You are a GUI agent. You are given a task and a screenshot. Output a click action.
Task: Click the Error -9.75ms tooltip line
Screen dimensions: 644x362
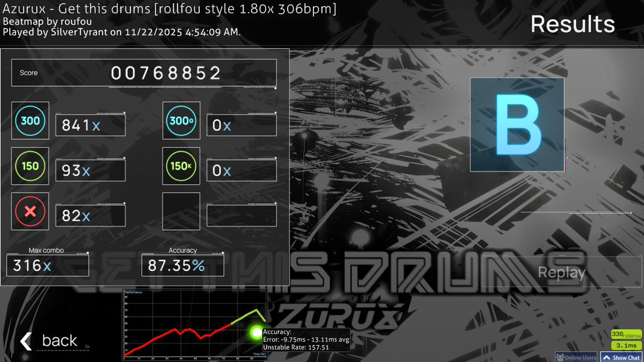[306, 339]
